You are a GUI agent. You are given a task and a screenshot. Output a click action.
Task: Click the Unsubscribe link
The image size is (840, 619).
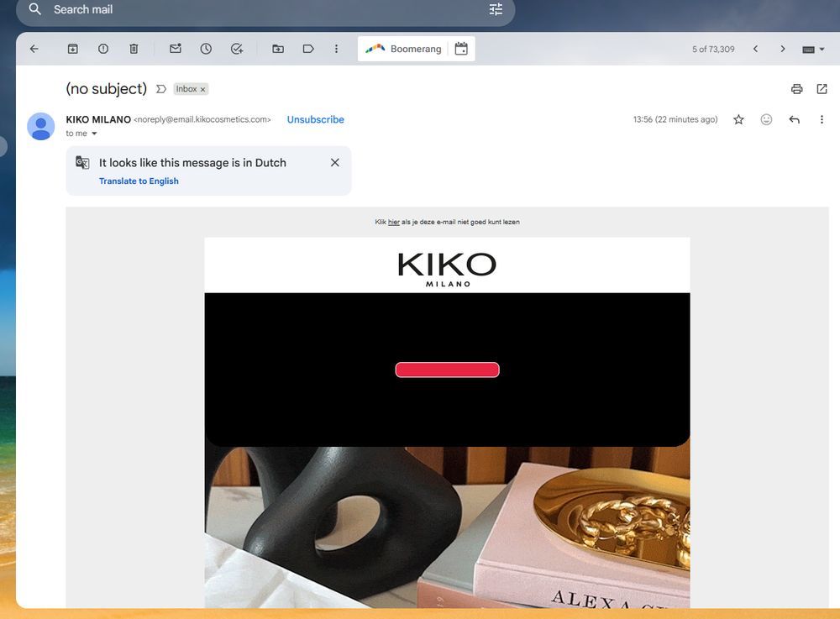coord(316,119)
